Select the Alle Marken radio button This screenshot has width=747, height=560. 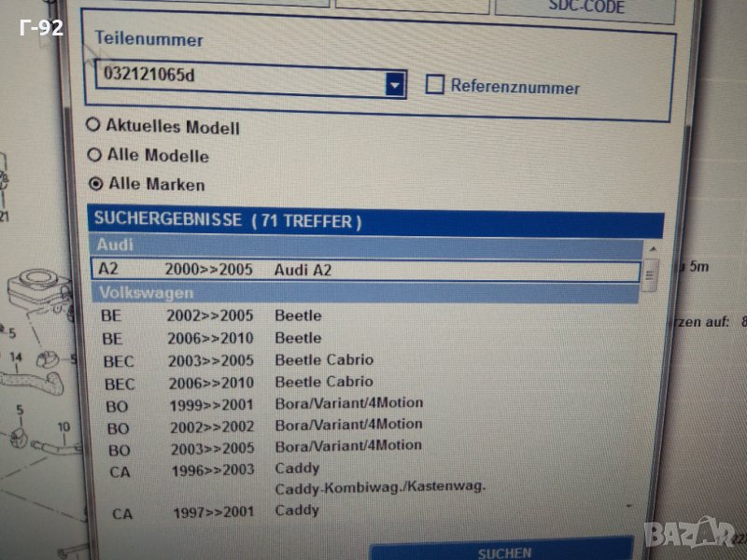(95, 184)
